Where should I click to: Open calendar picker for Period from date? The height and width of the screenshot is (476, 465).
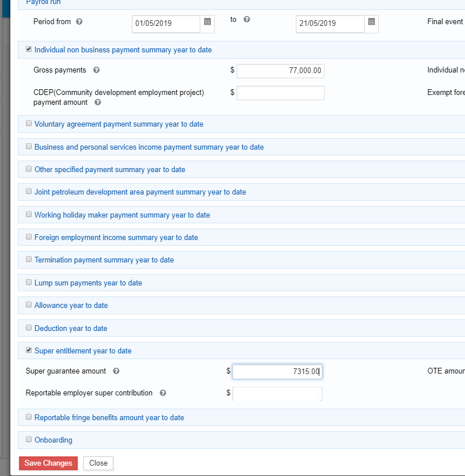pos(207,23)
